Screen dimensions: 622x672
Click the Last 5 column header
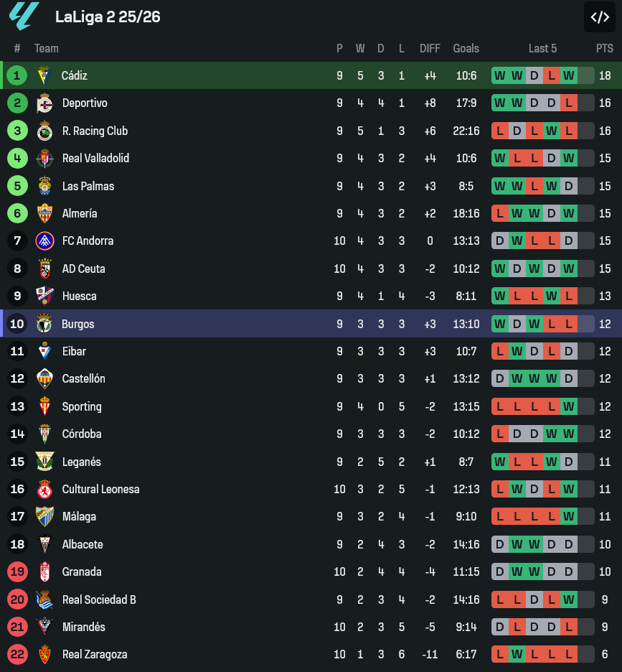pos(542,48)
